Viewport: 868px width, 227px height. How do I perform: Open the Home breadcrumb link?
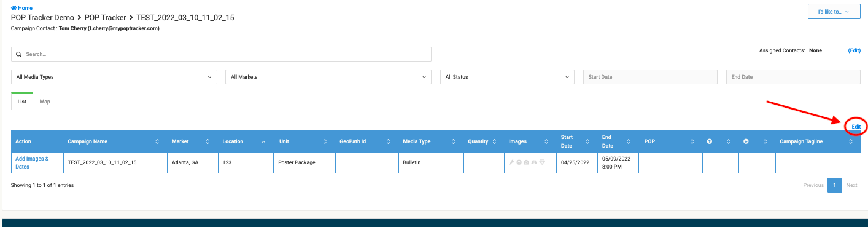(21, 8)
